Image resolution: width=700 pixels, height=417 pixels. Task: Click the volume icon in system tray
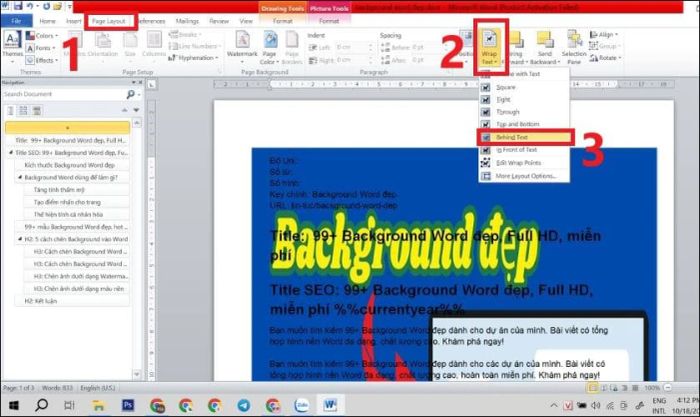click(x=596, y=405)
